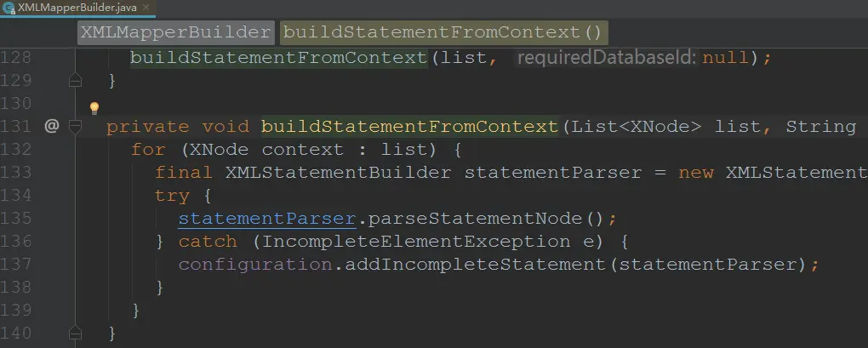The height and width of the screenshot is (348, 868).
Task: Select the XMLMapperBuilder.java editor tab
Action: click(77, 8)
